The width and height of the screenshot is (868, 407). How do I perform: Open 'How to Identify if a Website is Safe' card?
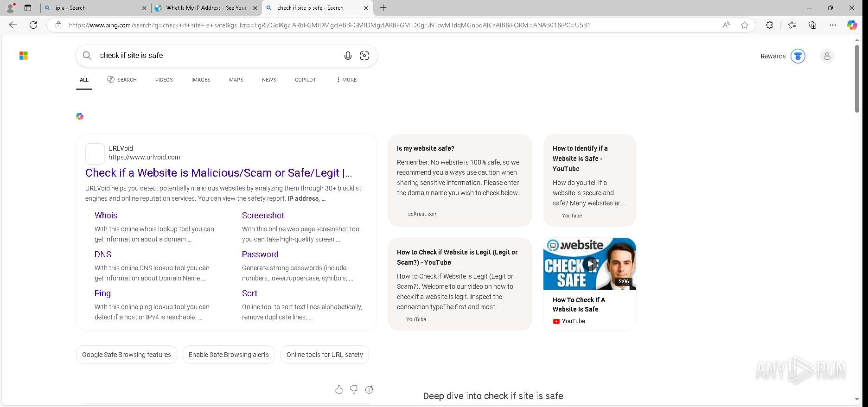coord(590,180)
